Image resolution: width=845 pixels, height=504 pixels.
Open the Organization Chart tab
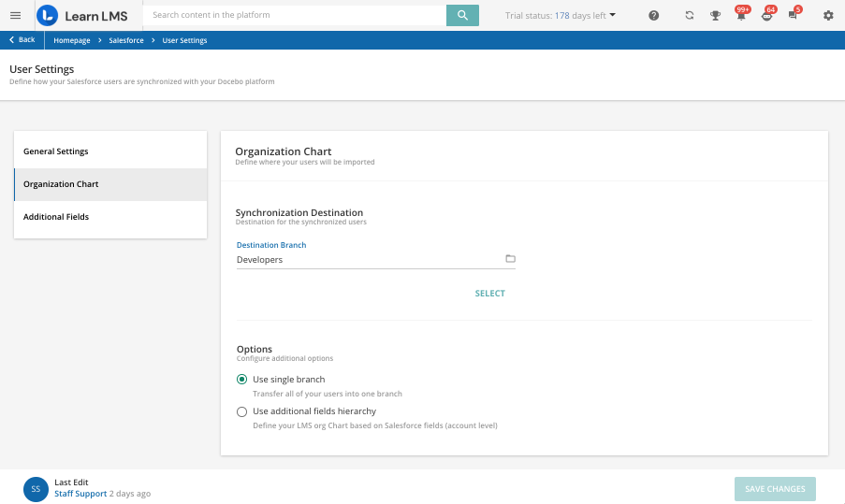pos(110,185)
